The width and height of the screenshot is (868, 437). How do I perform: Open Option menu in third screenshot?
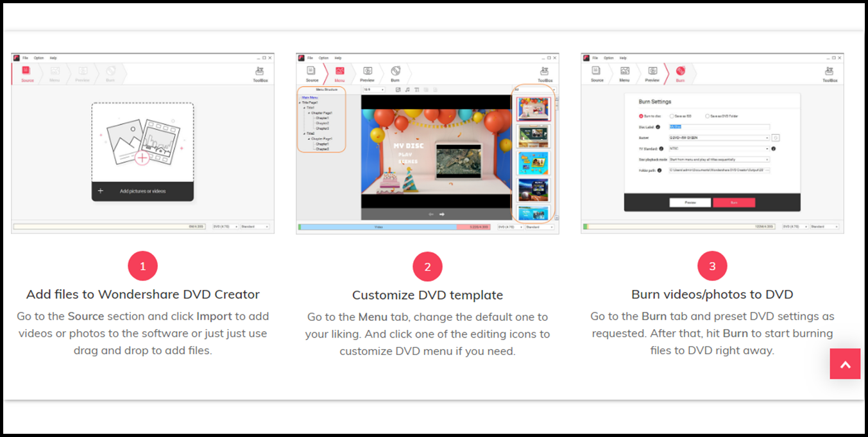tap(609, 58)
